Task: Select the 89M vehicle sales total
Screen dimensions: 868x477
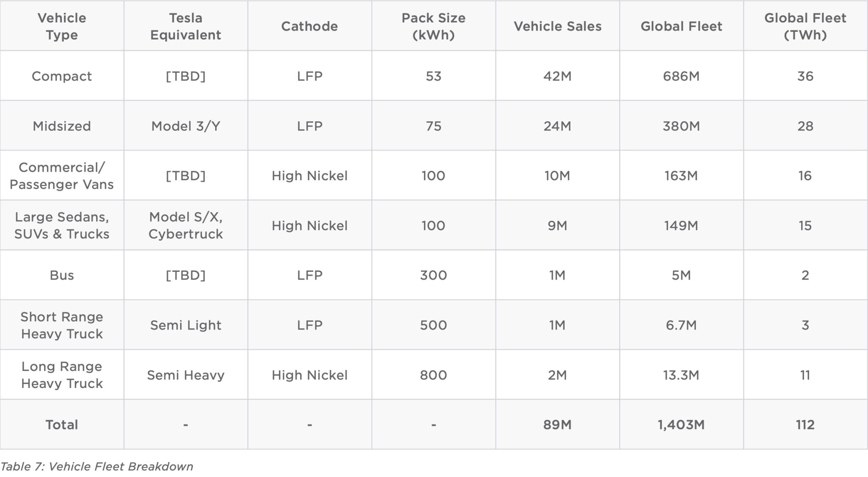Action: point(557,425)
